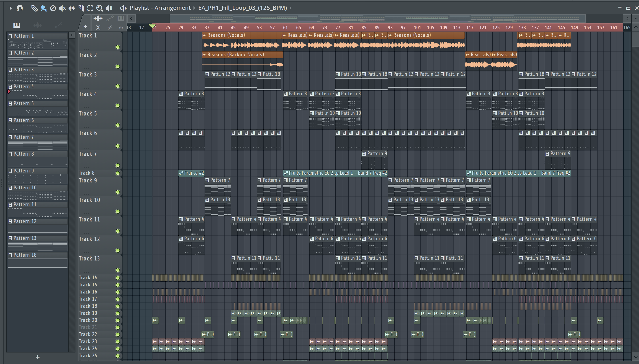Image resolution: width=639 pixels, height=364 pixels.
Task: Open Frui..q #2 automation clip menu
Action: coord(181,173)
